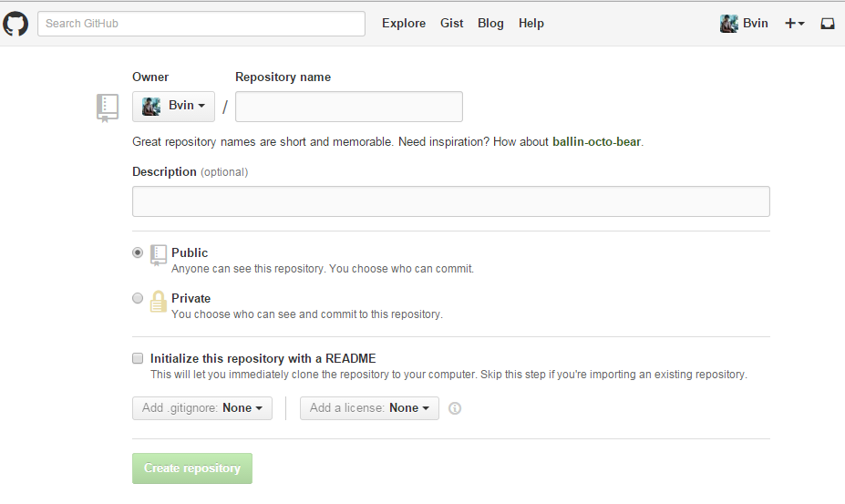Click the Create repository button

(x=192, y=468)
